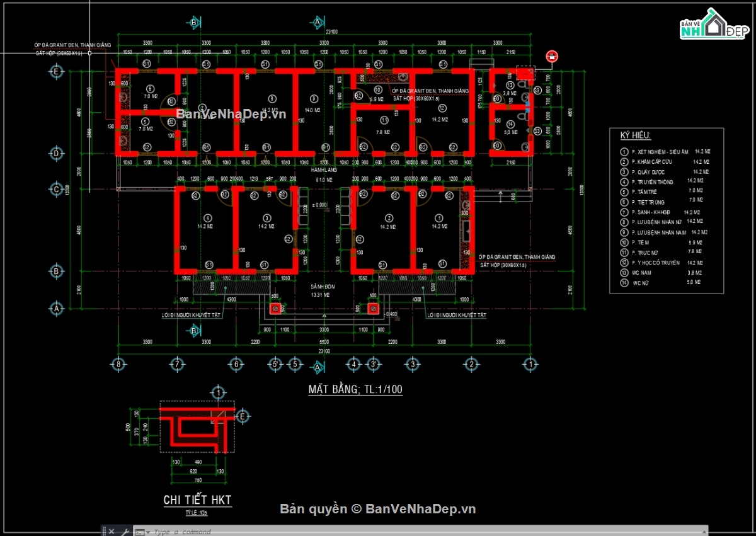Screen dimensions: 756x536
Task: Open command line customize wrench
Action: (124, 532)
